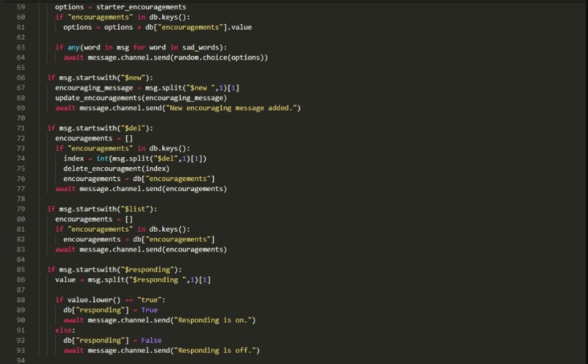
Task: Click the else: keyword on line 91
Action: 65,330
